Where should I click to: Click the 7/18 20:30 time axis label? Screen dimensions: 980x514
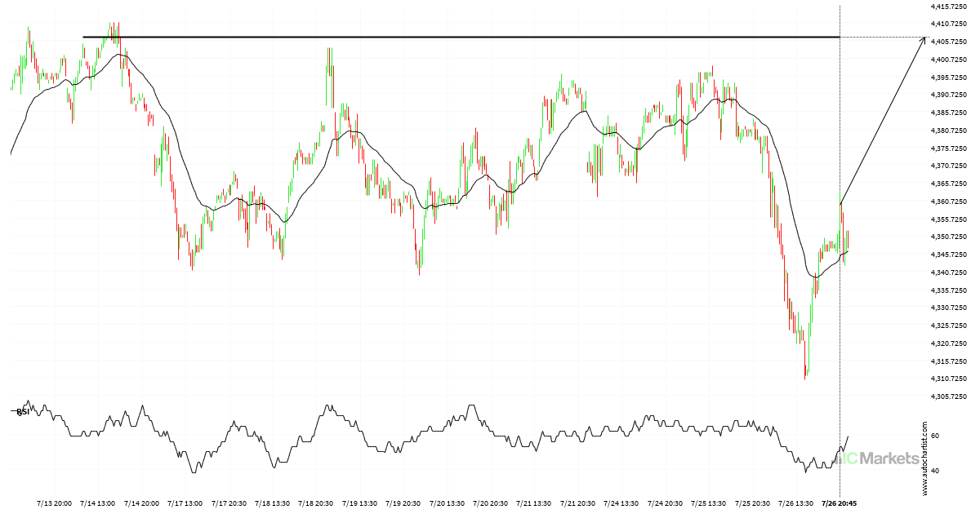(x=316, y=503)
